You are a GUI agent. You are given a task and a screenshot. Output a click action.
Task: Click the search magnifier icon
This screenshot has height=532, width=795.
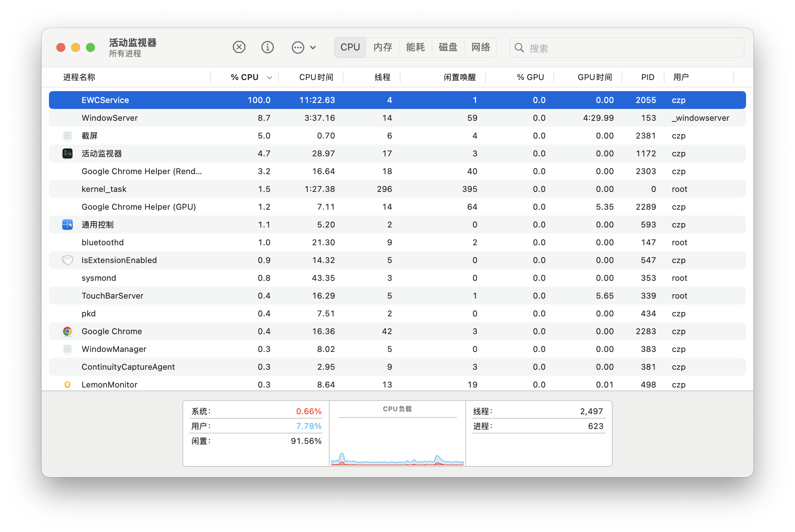pyautogui.click(x=519, y=48)
